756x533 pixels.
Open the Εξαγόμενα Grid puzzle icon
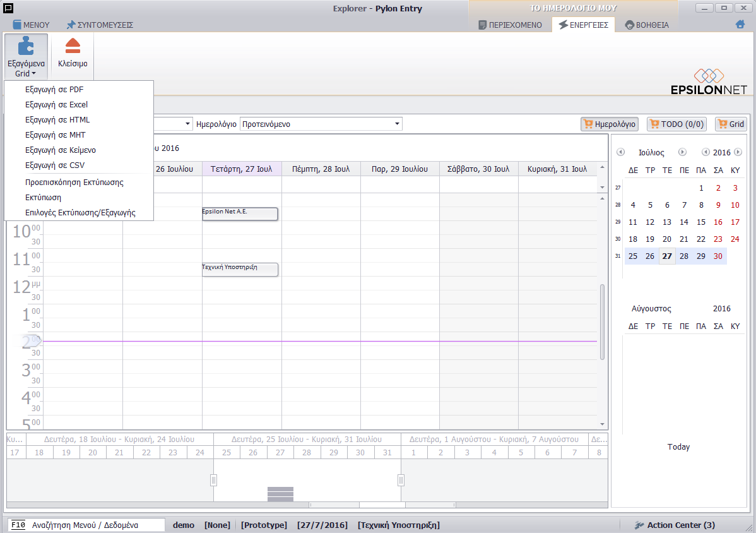point(26,46)
